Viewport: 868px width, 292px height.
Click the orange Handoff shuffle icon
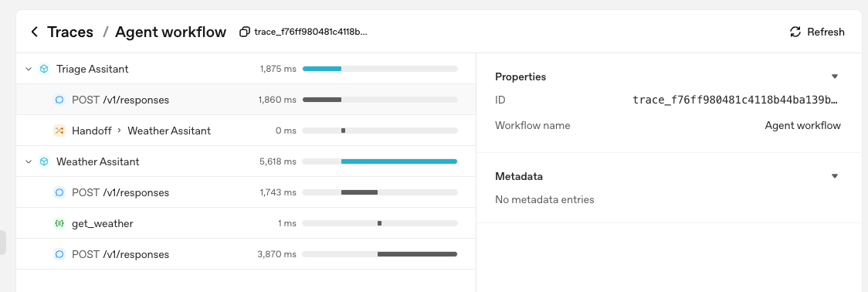click(59, 131)
